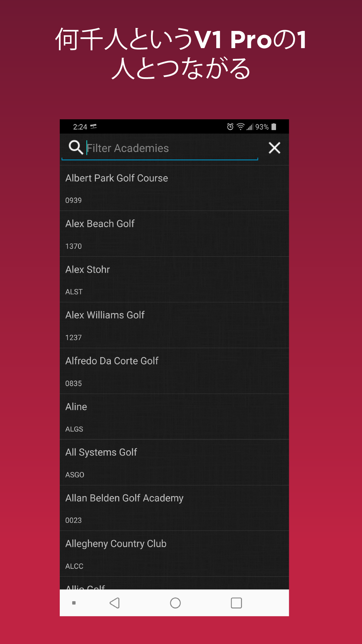Tap the notification icon beside the clock
The width and height of the screenshot is (362, 644).
click(93, 127)
